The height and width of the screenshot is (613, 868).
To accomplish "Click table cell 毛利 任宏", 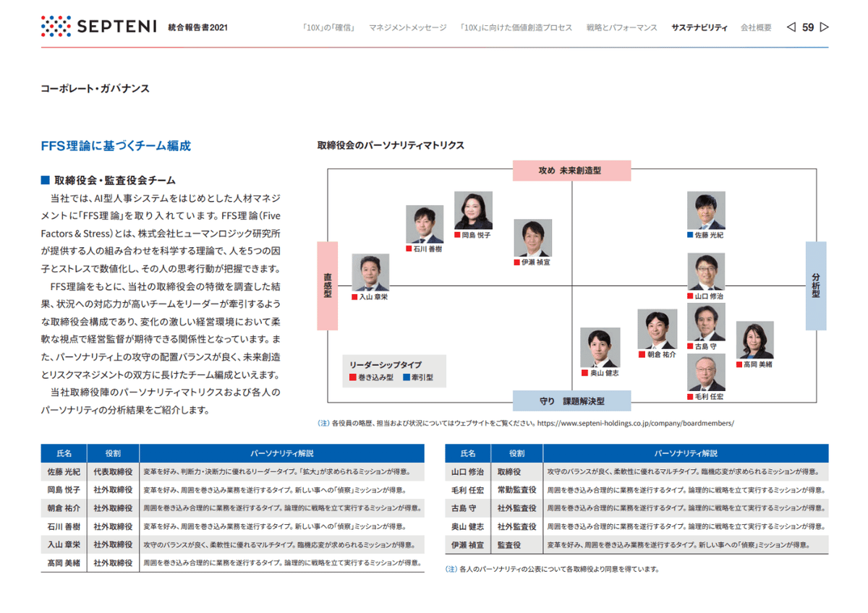I will (468, 490).
